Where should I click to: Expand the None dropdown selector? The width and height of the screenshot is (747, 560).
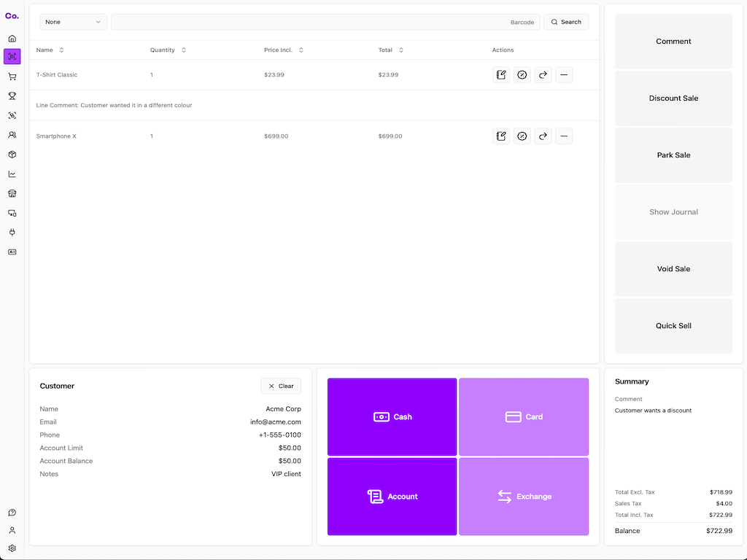pyautogui.click(x=73, y=22)
